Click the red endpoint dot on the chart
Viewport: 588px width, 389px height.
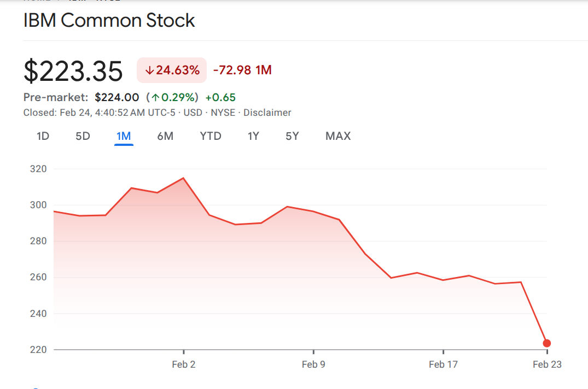546,344
